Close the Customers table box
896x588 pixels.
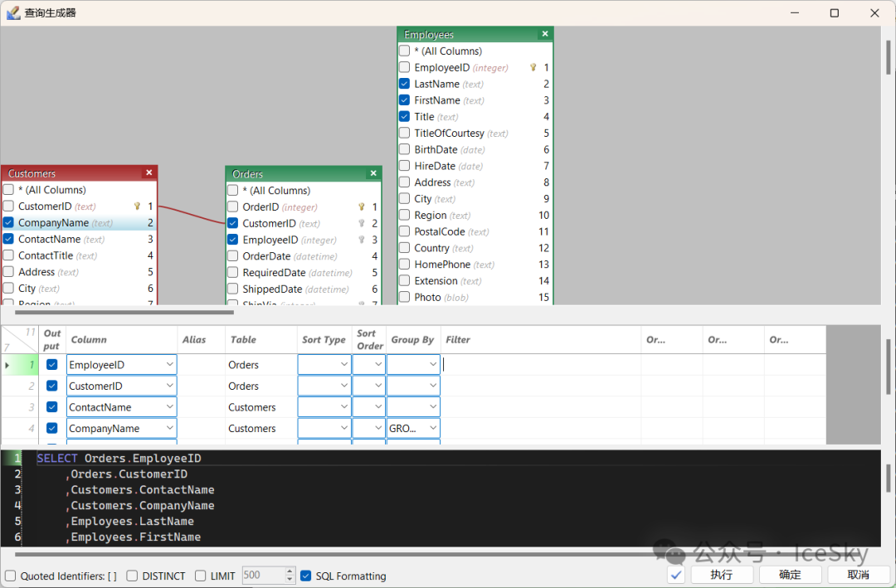pos(149,173)
